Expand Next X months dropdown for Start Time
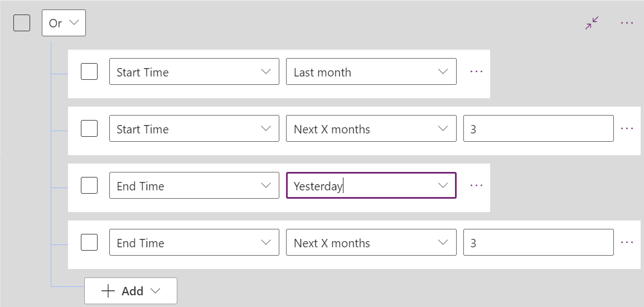This screenshot has width=644, height=307. pos(371,129)
